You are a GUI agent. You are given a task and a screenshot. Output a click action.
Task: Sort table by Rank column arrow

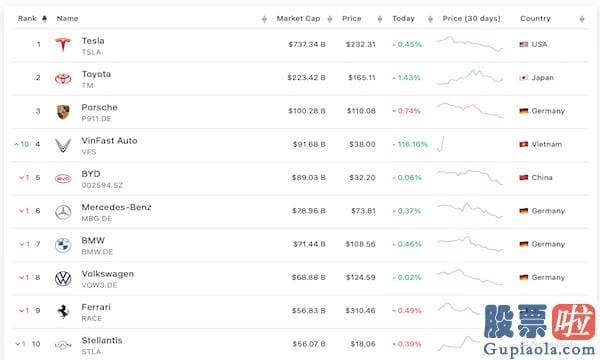pos(44,19)
